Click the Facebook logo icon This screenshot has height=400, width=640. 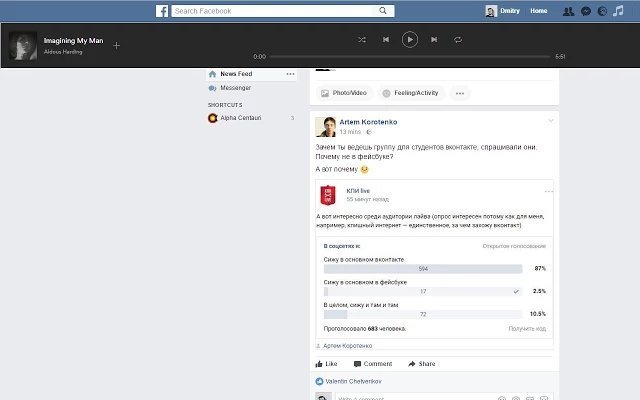[x=162, y=11]
